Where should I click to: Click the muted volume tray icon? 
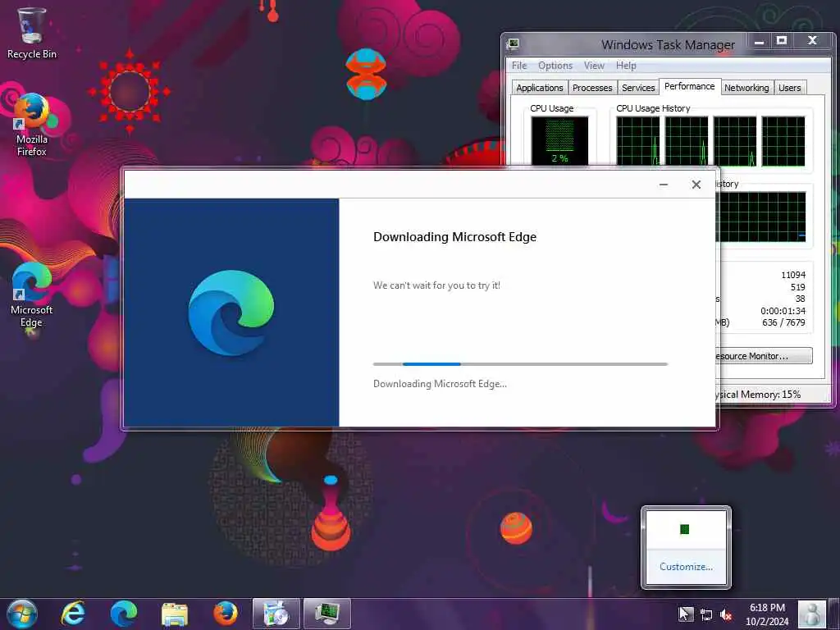(727, 614)
